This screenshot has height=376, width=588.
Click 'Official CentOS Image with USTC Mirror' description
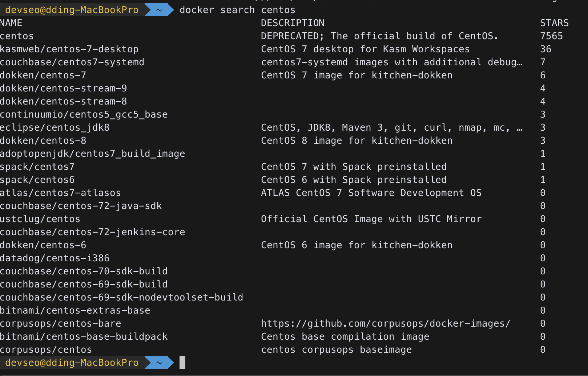coord(371,219)
